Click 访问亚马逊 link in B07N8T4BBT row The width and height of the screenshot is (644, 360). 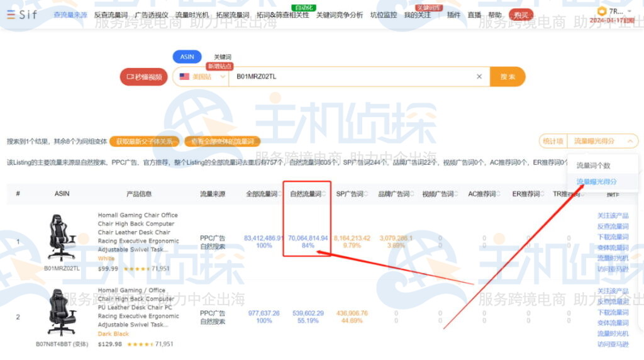613,344
